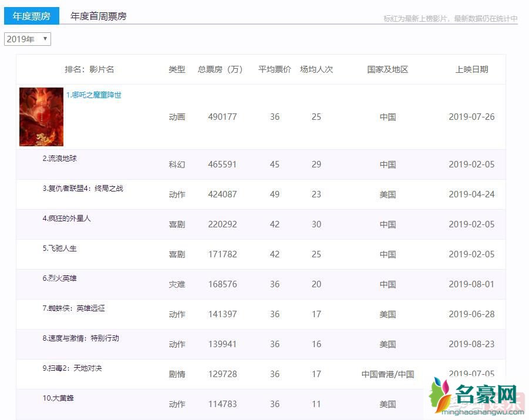Select 9.扫毒2：天地对决 title
Viewport: 529px width, 420px height.
click(72, 368)
